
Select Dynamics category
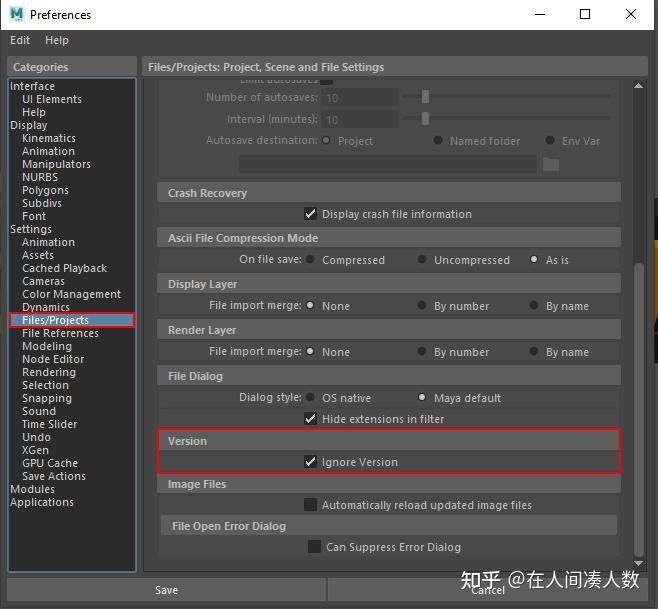click(46, 307)
